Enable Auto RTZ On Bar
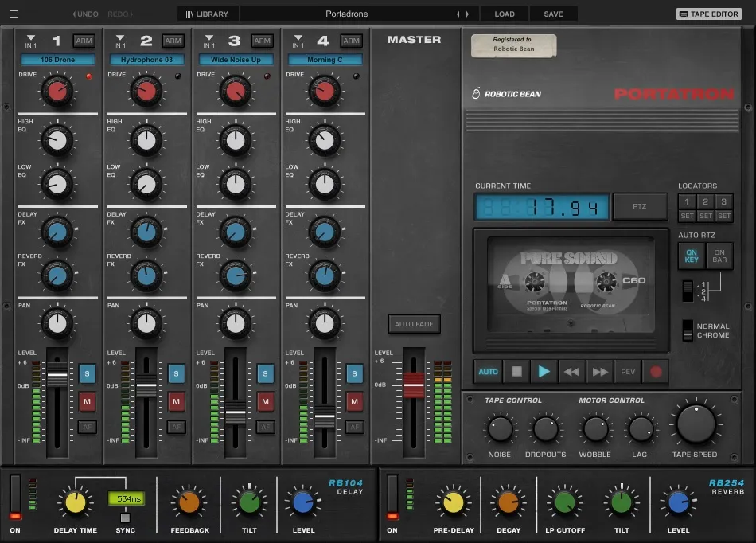 tap(719, 256)
